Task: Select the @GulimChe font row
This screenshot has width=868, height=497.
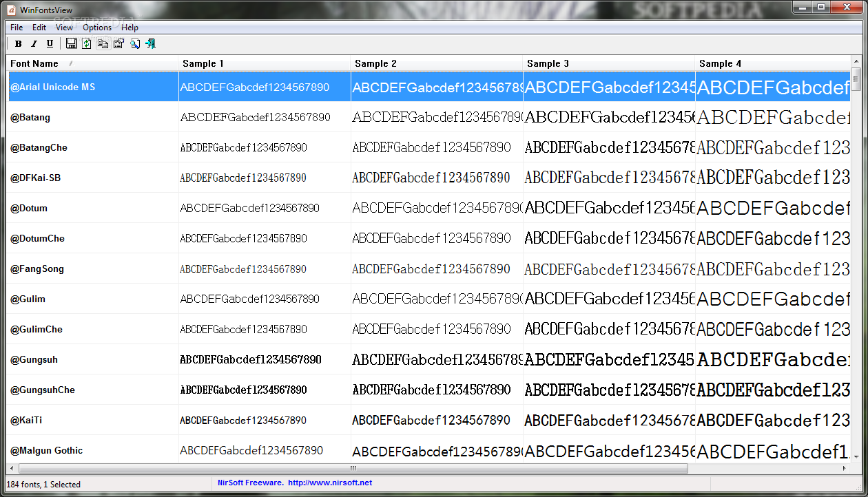Action: point(428,329)
